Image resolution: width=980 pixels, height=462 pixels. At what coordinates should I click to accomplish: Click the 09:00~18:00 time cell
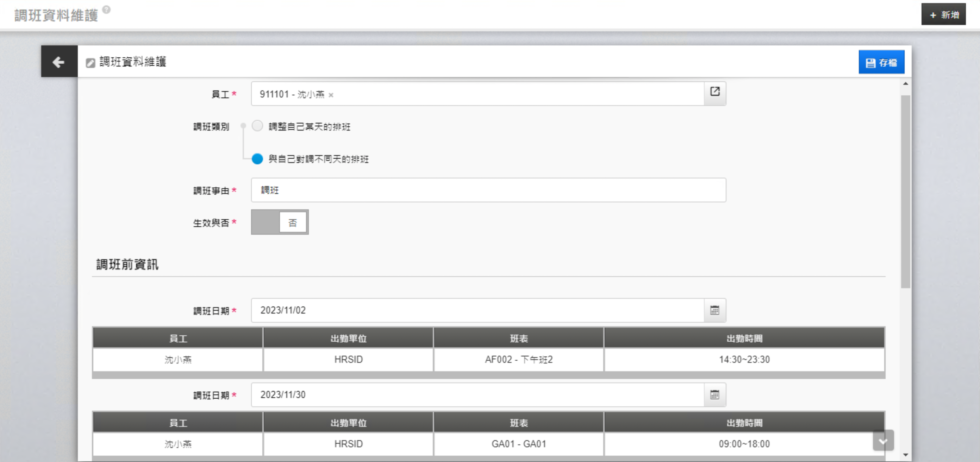click(744, 444)
